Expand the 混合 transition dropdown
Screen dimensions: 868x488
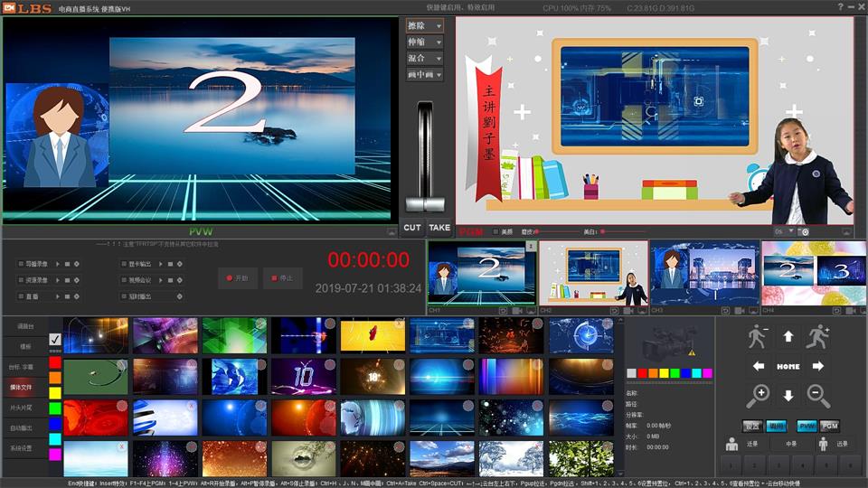pos(424,59)
